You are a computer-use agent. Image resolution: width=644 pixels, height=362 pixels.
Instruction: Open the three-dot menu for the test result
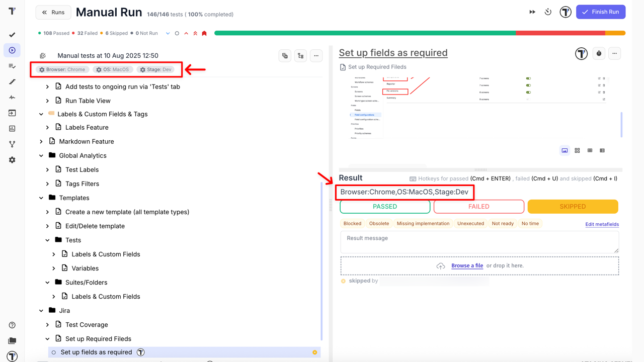[614, 53]
